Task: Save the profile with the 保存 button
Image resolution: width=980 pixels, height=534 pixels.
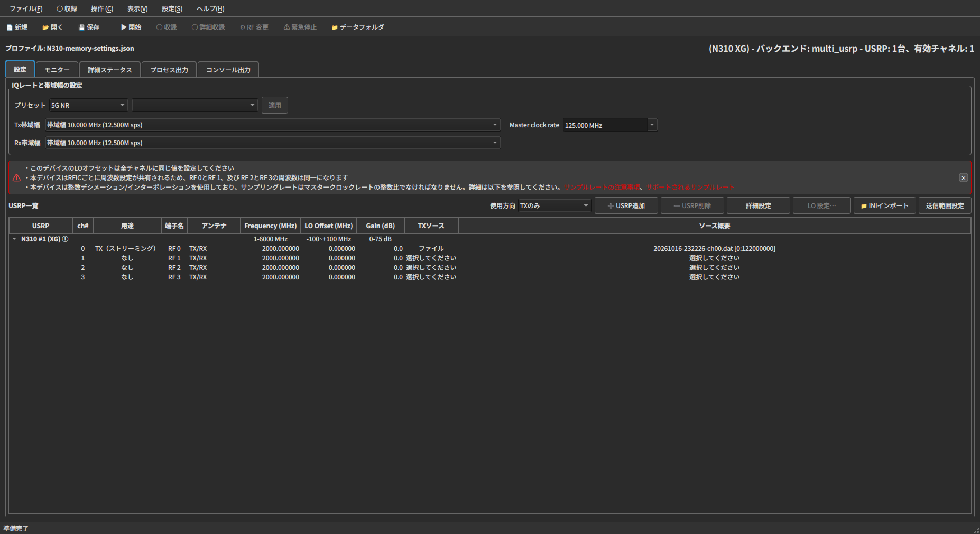Action: [x=88, y=27]
